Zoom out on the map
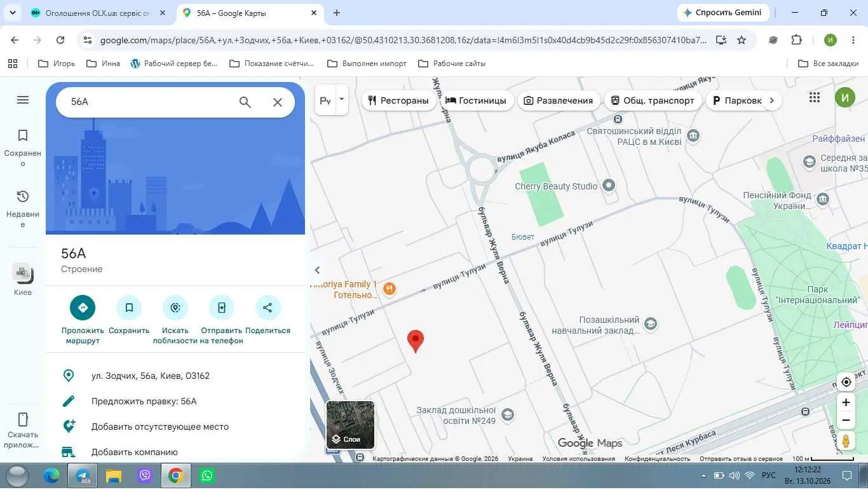Screen dimensions: 868x492 tap(846, 420)
